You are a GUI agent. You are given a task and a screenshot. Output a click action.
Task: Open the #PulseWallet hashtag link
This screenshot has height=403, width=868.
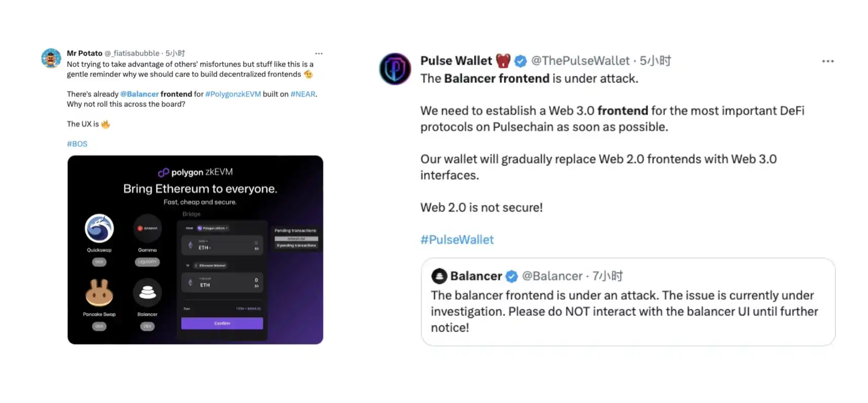pos(456,239)
